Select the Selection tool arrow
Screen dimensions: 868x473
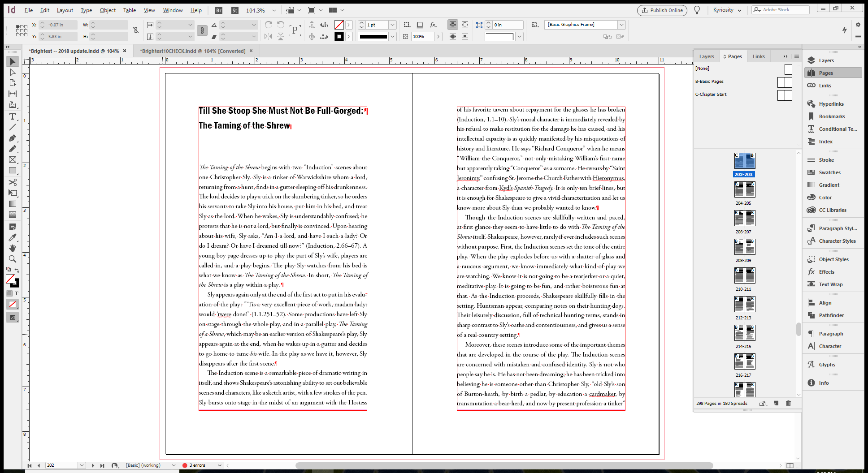coord(13,61)
